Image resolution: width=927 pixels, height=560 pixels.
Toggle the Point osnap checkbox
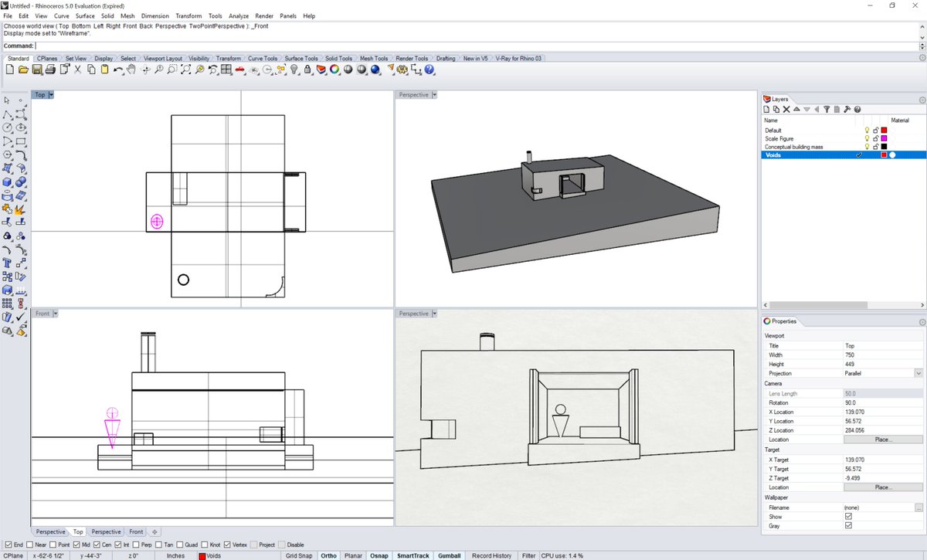click(x=54, y=545)
